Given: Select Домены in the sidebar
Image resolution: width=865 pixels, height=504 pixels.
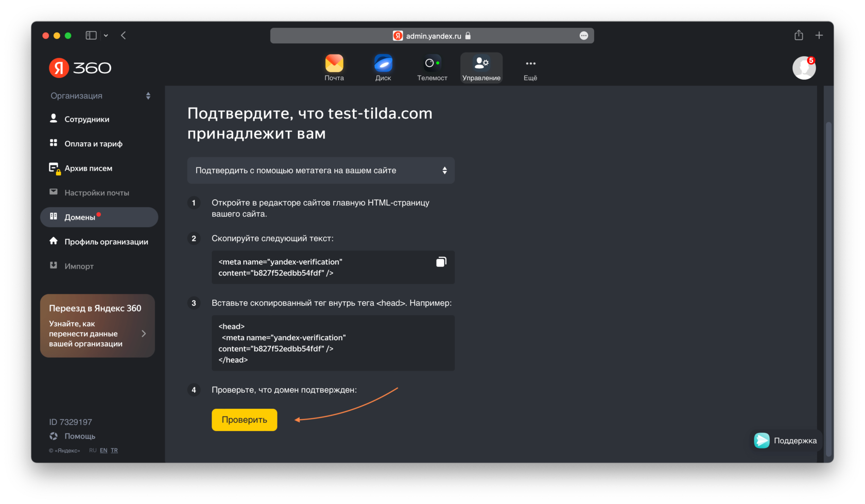Looking at the screenshot, I should [99, 217].
